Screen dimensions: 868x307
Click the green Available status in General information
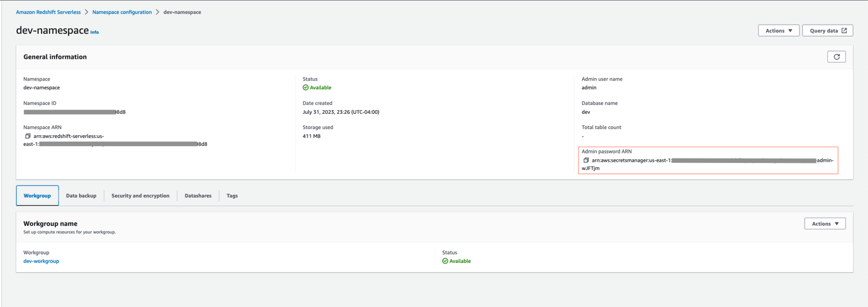click(x=317, y=87)
